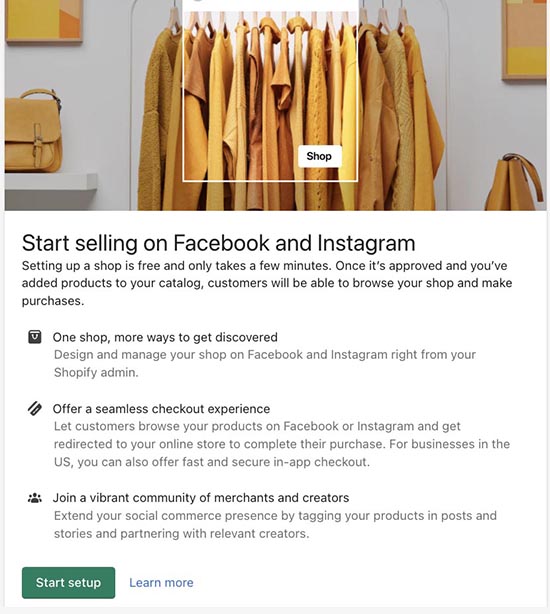Click the 'Setting up a shop is free' paragraph
550x614 pixels.
coord(267,283)
